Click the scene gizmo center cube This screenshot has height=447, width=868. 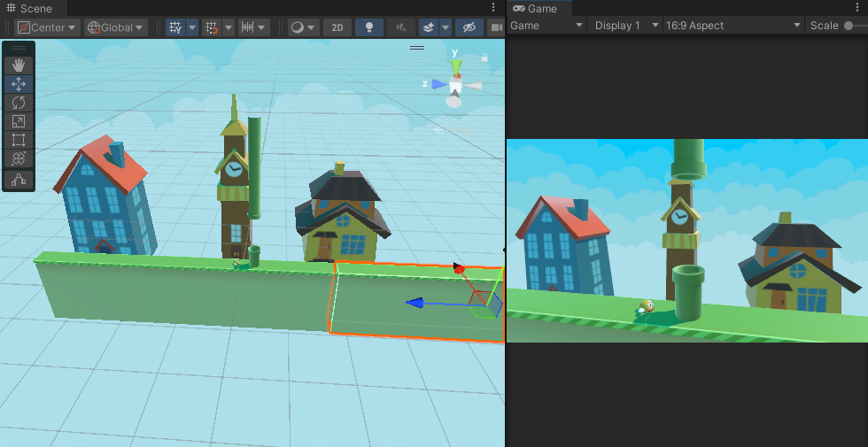click(x=455, y=85)
